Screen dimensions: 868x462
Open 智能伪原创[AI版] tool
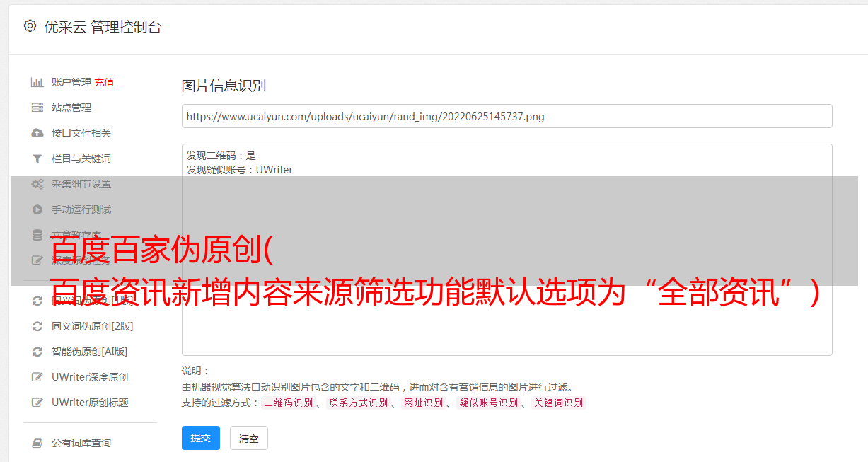coord(89,352)
